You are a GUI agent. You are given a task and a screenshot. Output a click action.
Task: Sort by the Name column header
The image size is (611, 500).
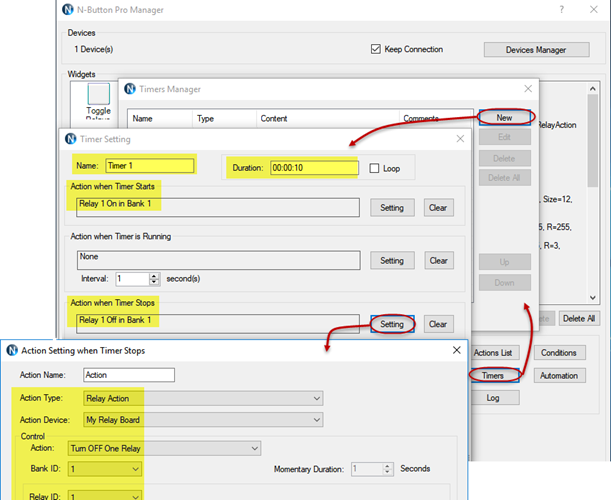160,118
